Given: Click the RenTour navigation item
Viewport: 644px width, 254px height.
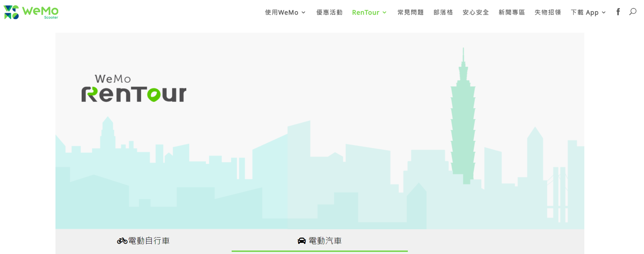Looking at the screenshot, I should pos(366,13).
